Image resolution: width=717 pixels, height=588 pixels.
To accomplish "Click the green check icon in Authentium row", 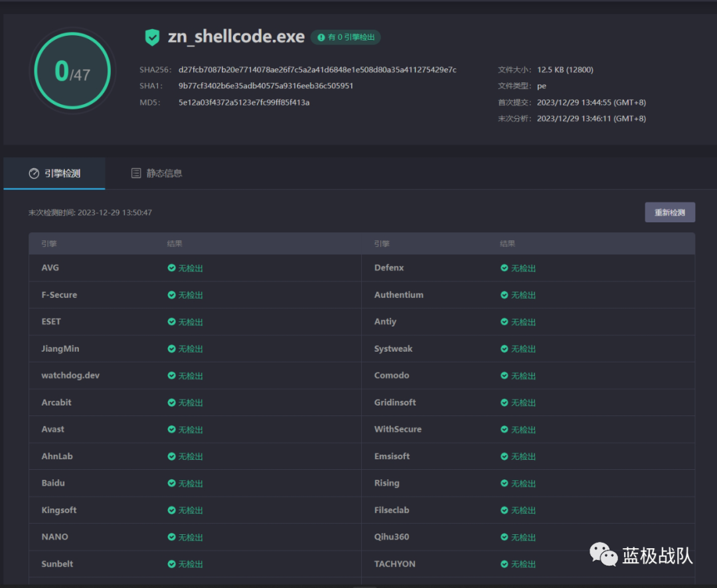I will 504,295.
